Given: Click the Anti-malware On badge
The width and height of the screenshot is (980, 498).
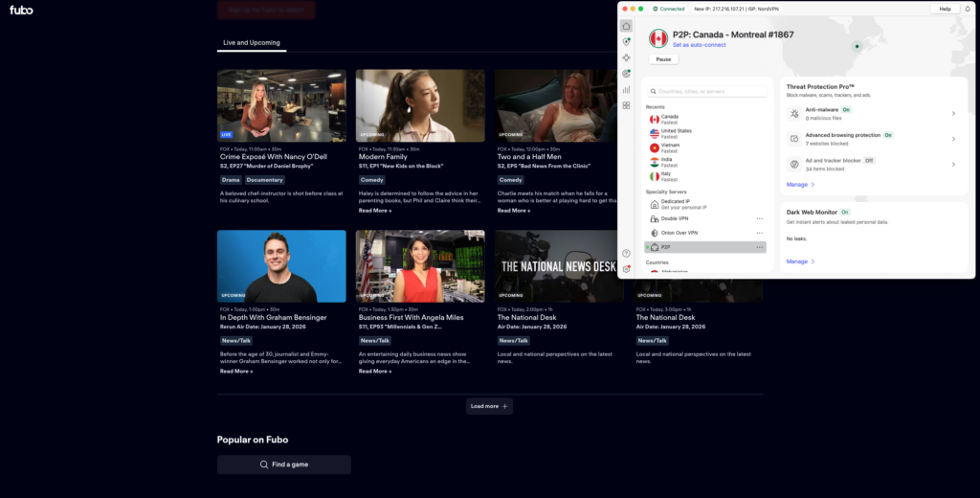Looking at the screenshot, I should 846,109.
